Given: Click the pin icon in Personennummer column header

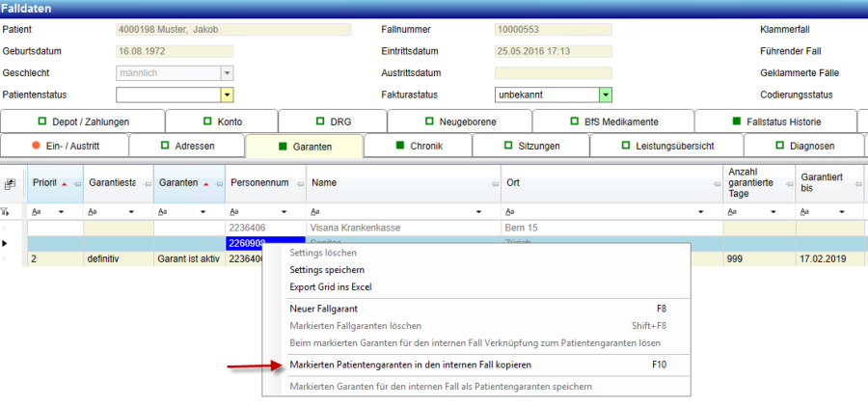Looking at the screenshot, I should click(x=297, y=183).
